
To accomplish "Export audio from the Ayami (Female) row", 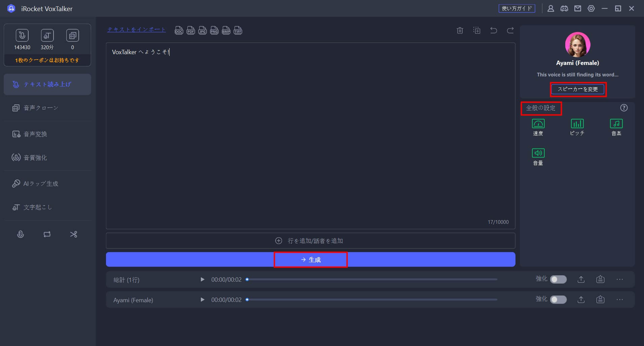I will pos(581,300).
